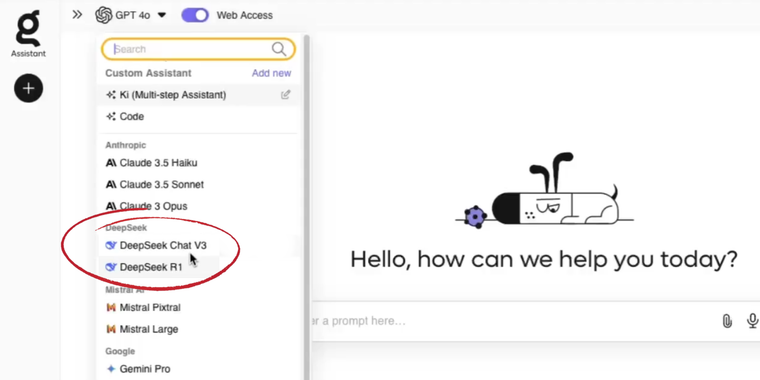Image resolution: width=760 pixels, height=380 pixels.
Task: Click the plus new chat button
Action: click(x=28, y=88)
